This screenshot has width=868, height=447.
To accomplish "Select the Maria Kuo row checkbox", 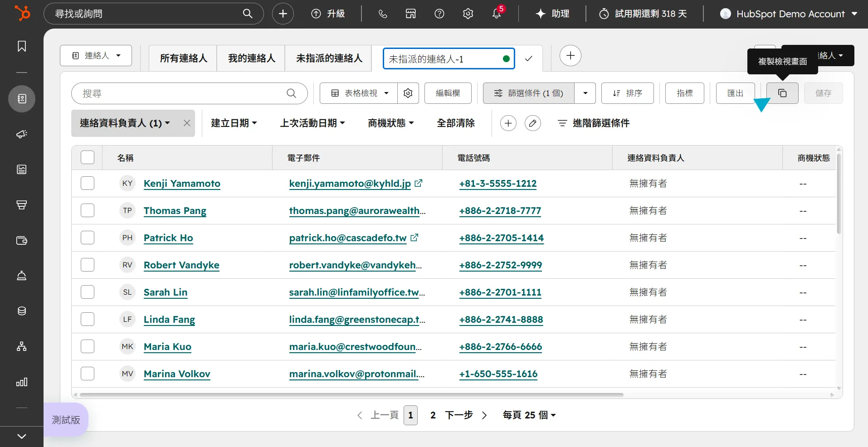I will 88,346.
